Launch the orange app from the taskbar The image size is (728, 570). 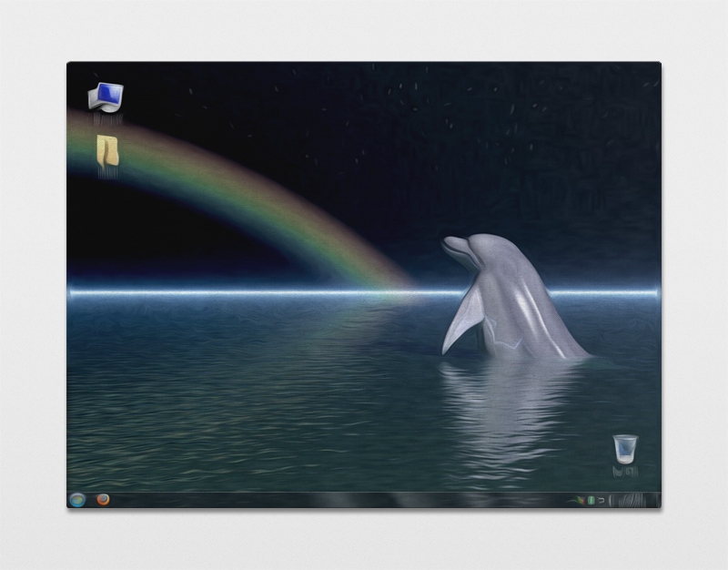[103, 500]
